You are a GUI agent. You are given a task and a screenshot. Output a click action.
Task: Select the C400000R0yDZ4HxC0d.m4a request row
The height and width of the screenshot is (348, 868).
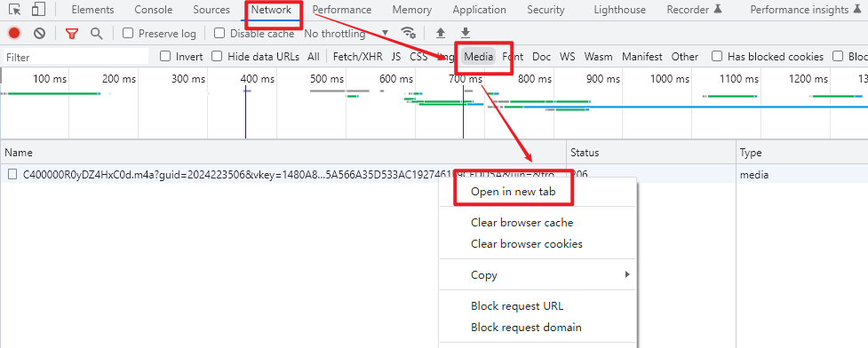(x=434, y=175)
